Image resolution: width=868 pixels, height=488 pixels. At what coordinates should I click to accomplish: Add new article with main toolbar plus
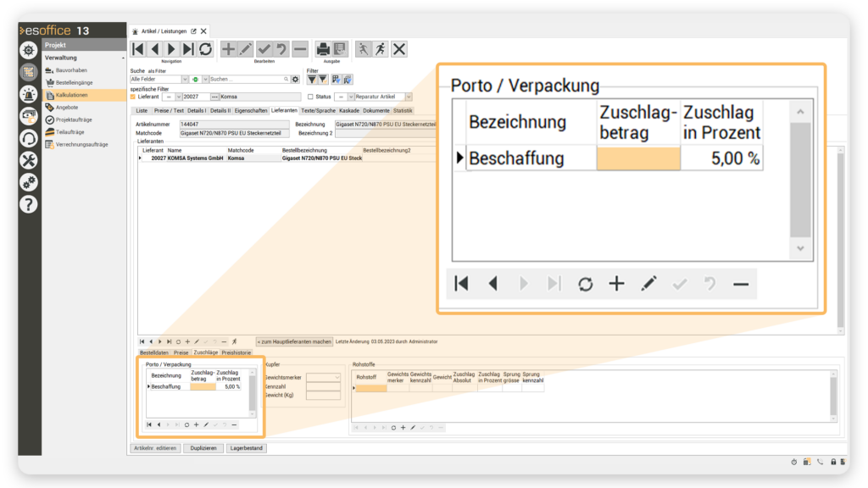(x=228, y=49)
